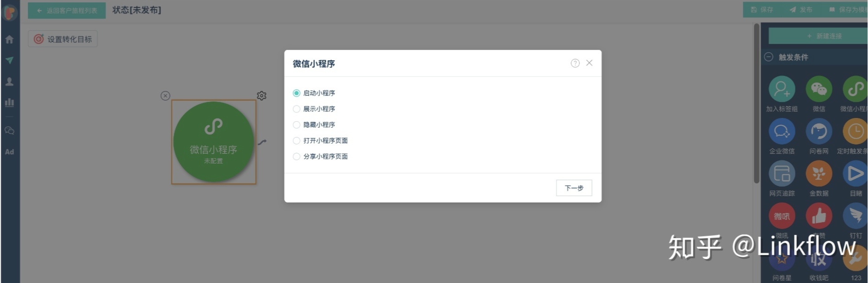Select the 问卷星 star icon
The width and height of the screenshot is (868, 283).
[x=782, y=258]
